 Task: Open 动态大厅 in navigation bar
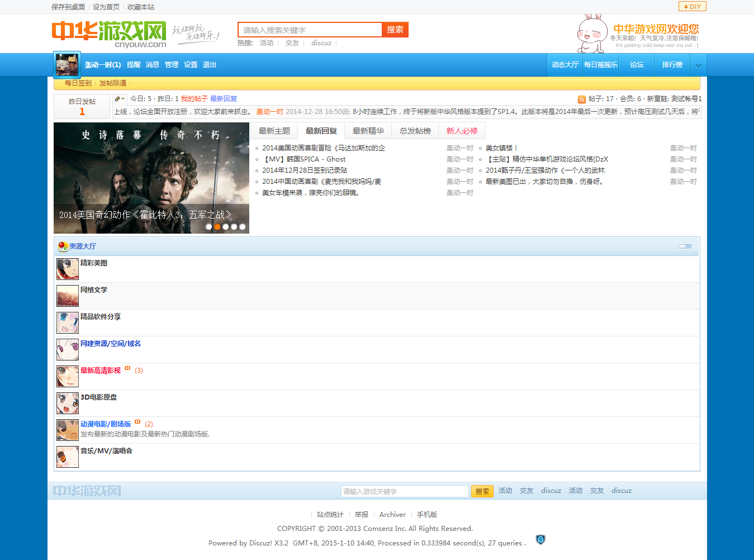[x=565, y=65]
